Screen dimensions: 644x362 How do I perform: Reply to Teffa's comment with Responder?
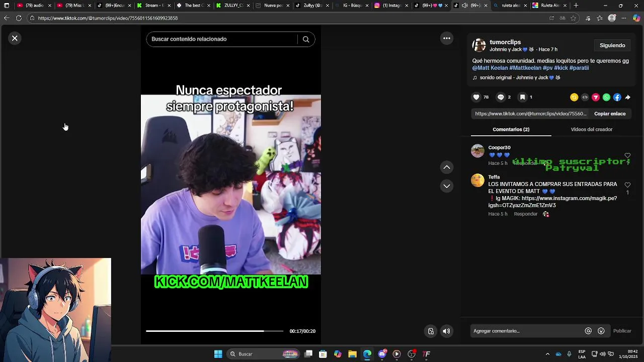tap(526, 214)
